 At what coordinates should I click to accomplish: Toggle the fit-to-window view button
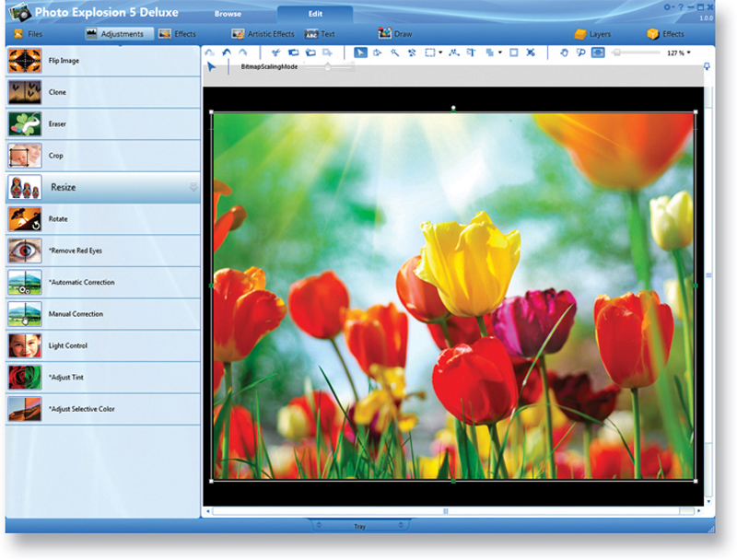(x=598, y=52)
